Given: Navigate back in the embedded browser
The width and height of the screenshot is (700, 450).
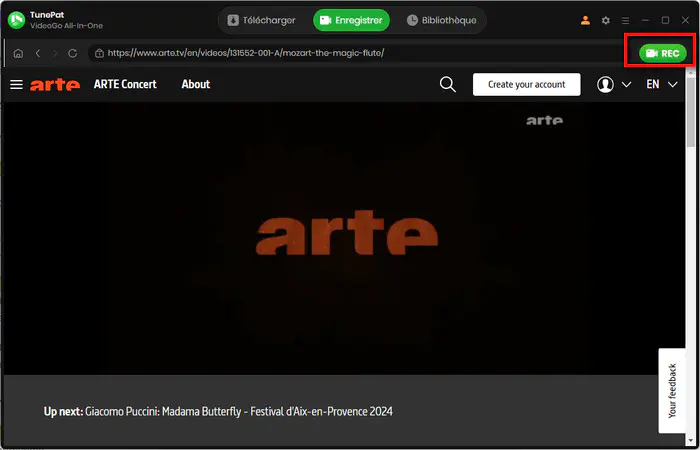Looking at the screenshot, I should pos(38,54).
